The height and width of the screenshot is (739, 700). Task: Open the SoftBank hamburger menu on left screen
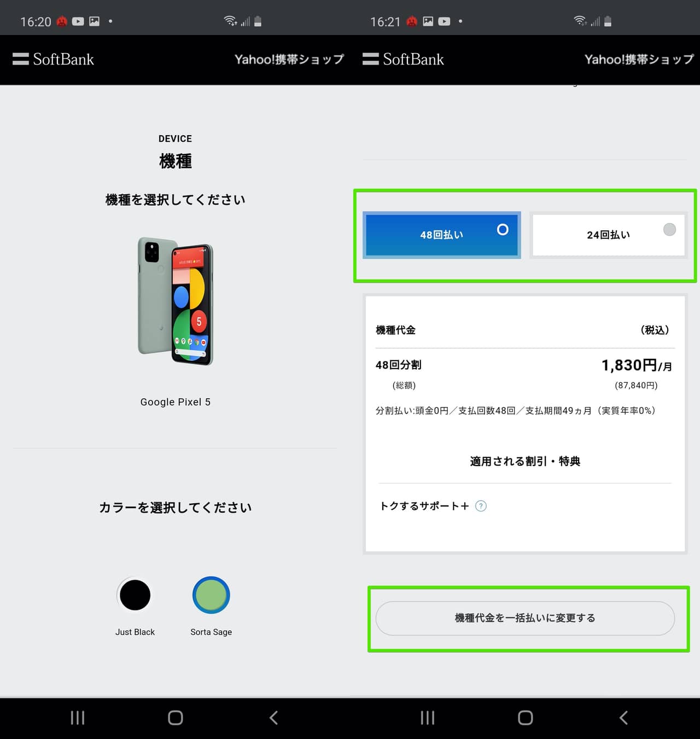coord(21,59)
